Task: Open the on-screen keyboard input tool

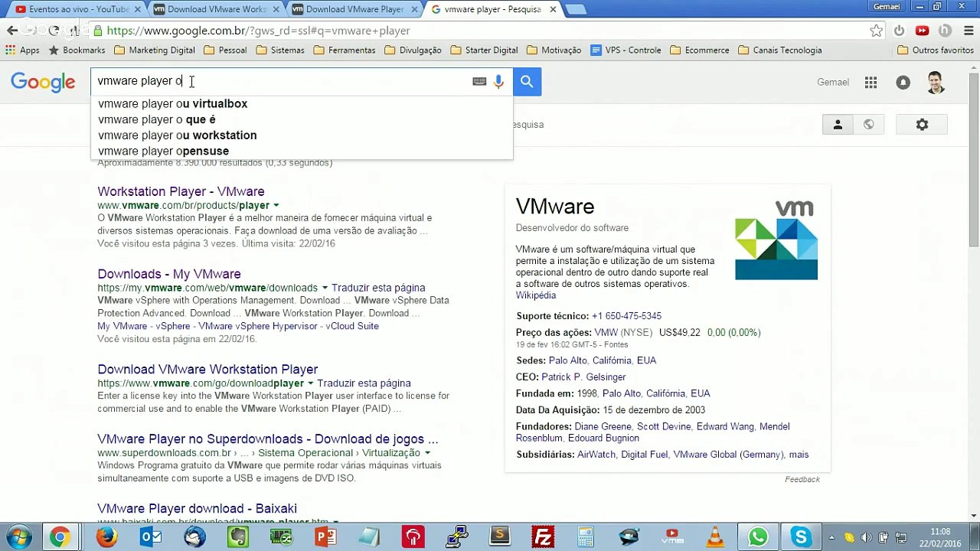Action: coord(479,81)
